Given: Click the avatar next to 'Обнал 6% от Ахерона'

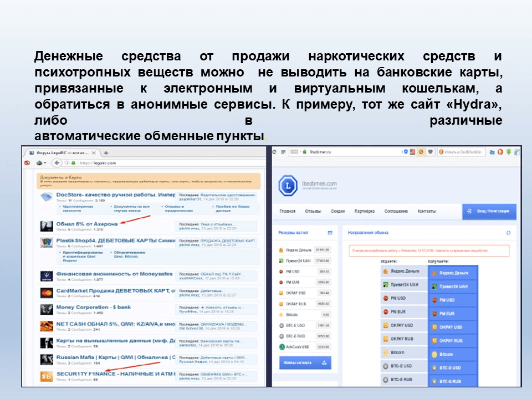Looking at the screenshot, I should point(47,226).
